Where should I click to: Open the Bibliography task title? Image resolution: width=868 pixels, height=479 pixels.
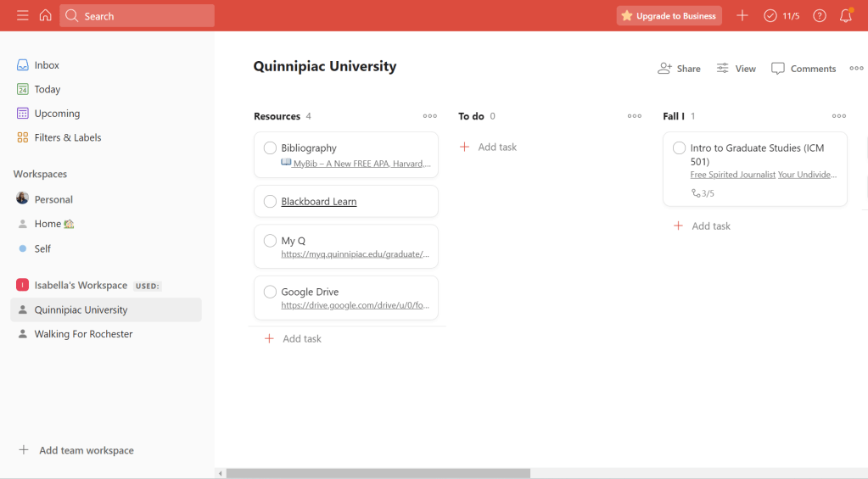pos(309,148)
